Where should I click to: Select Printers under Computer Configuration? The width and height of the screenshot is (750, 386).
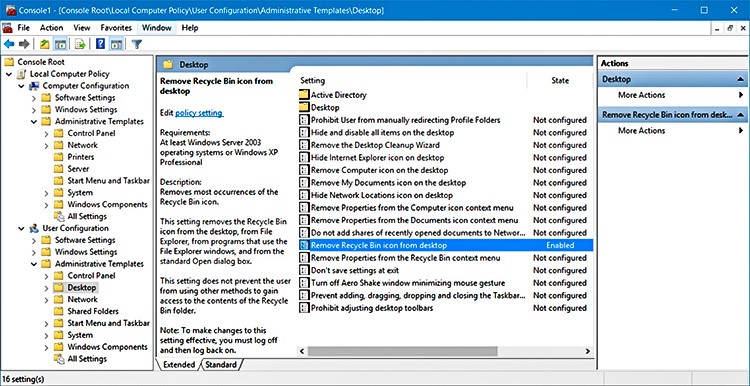point(80,157)
